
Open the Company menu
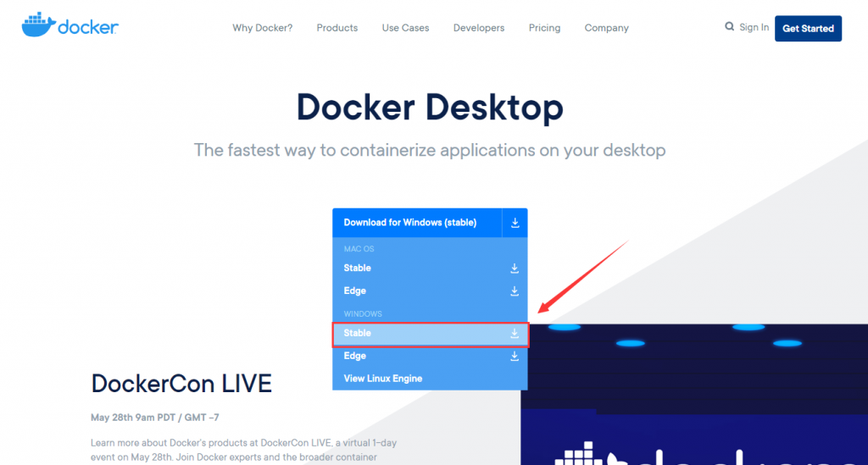coord(607,28)
